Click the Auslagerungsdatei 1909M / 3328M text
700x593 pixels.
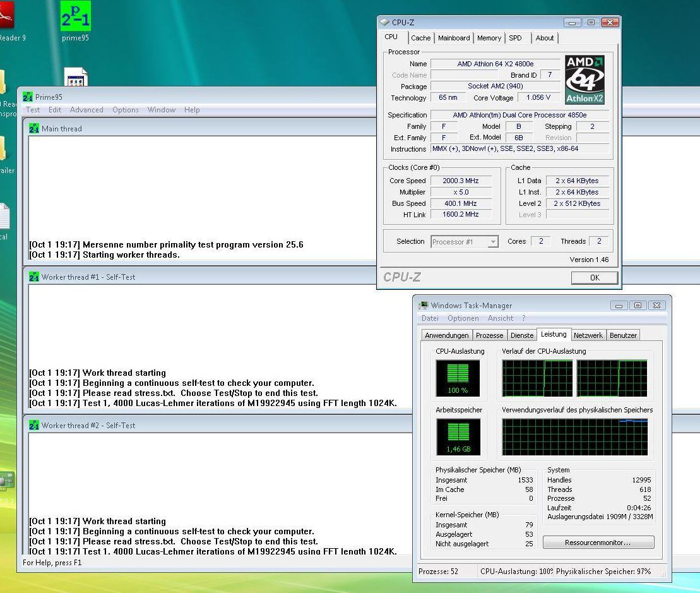pos(600,517)
